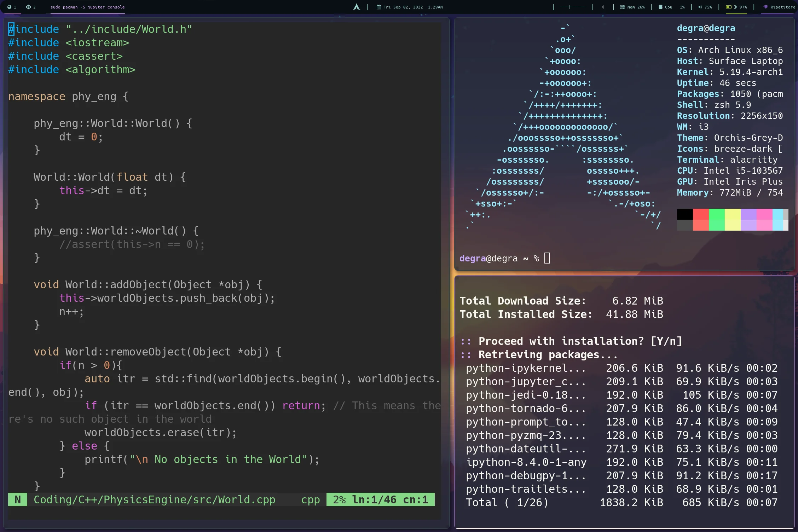Click the Wi-Fi icon for Ripetitore
Screen dimensions: 798x532
[x=765, y=7]
